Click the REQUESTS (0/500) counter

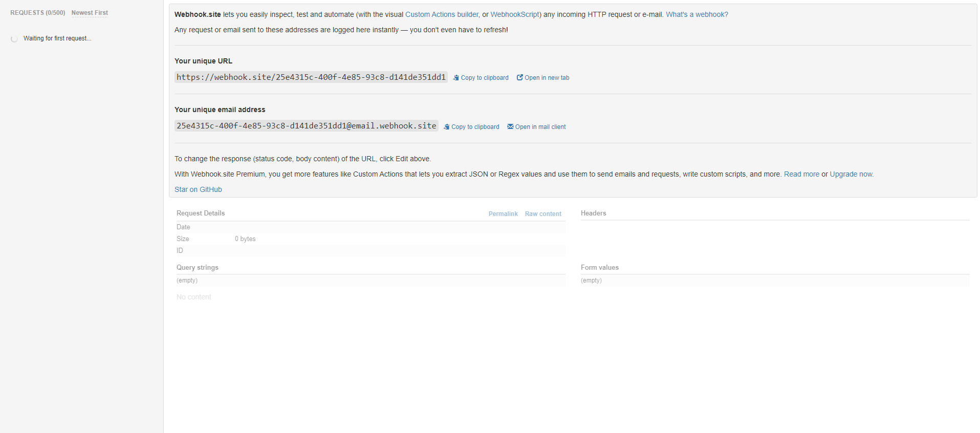point(38,13)
